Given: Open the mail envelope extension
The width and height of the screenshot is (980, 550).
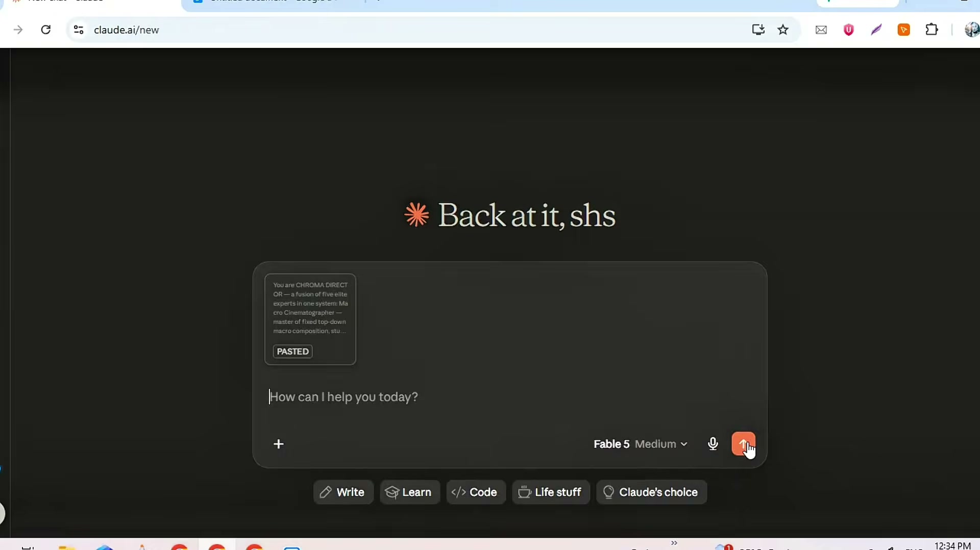Looking at the screenshot, I should pos(821,30).
